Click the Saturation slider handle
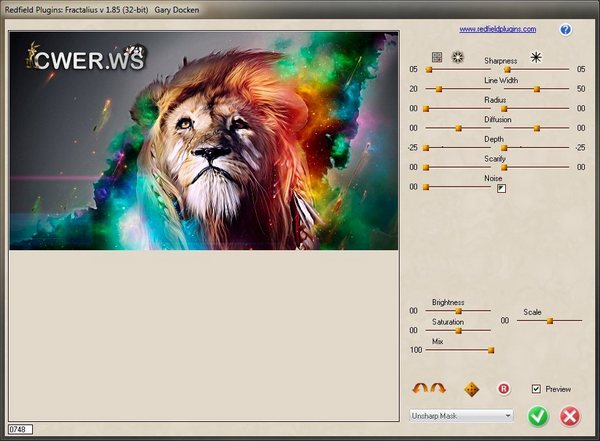Screen dimensions: 600x441 (459, 331)
